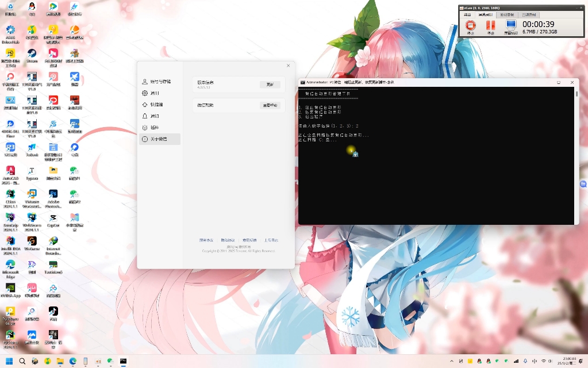Select the AutoCAD desktop shortcut
This screenshot has height=368, width=588.
pos(10,175)
